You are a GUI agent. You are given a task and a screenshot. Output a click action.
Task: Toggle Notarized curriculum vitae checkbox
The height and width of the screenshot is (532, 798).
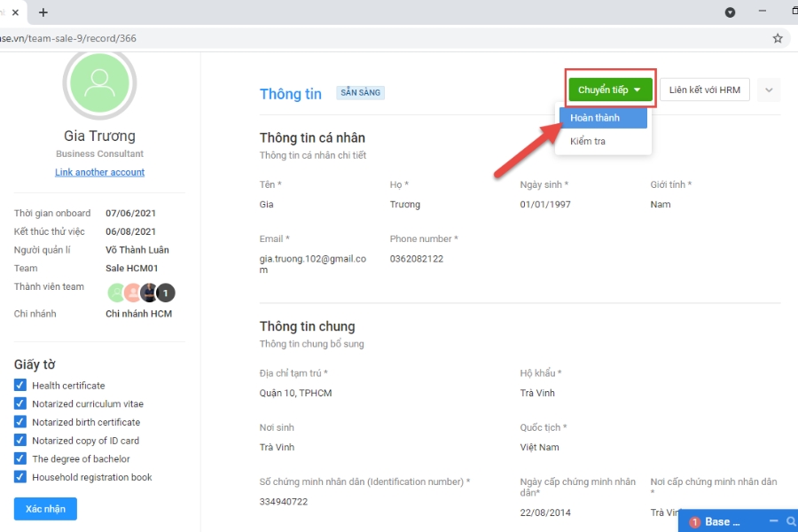pos(20,404)
